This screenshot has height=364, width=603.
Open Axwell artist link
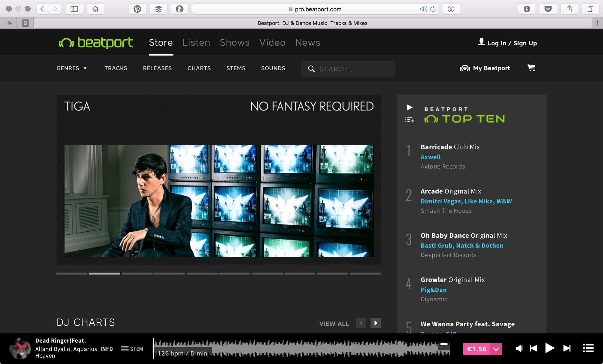pos(431,157)
